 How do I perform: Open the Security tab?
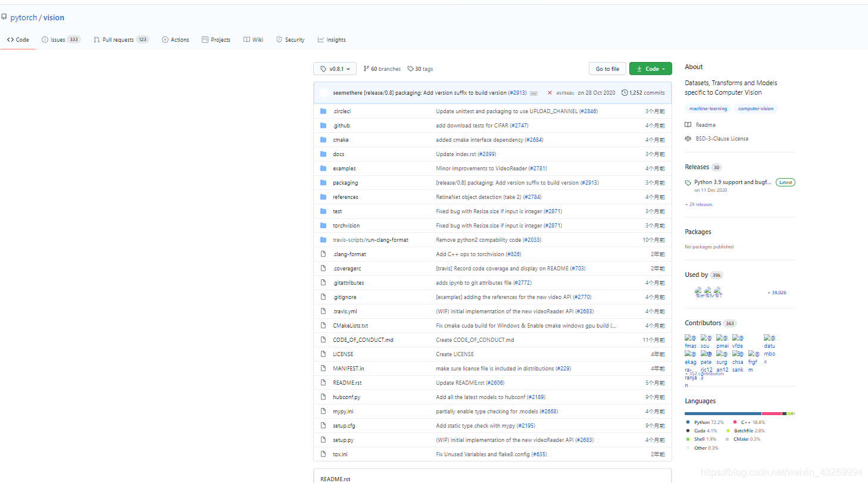point(291,40)
